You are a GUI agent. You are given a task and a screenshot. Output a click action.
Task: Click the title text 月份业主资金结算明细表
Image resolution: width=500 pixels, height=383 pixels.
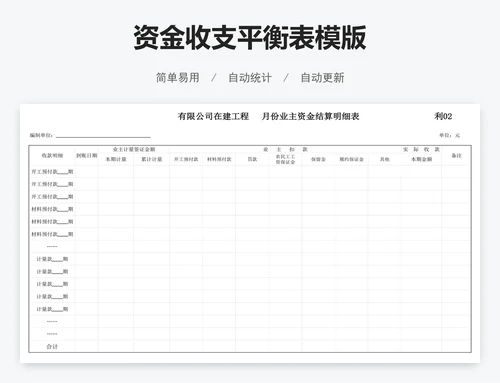[x=310, y=116]
